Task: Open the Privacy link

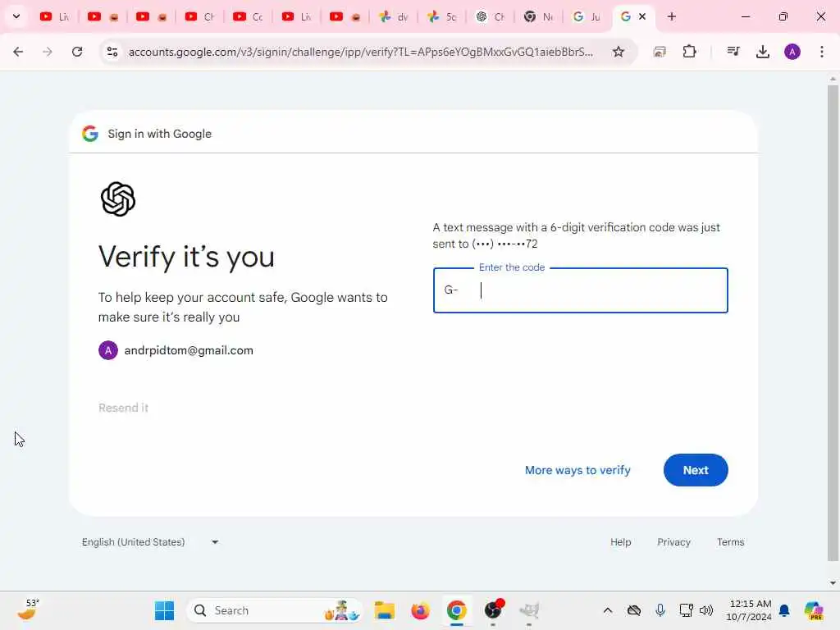Action: (x=673, y=542)
